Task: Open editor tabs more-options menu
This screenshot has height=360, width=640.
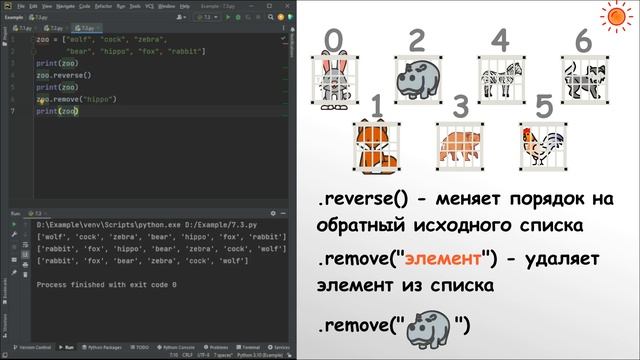Action: pos(283,28)
